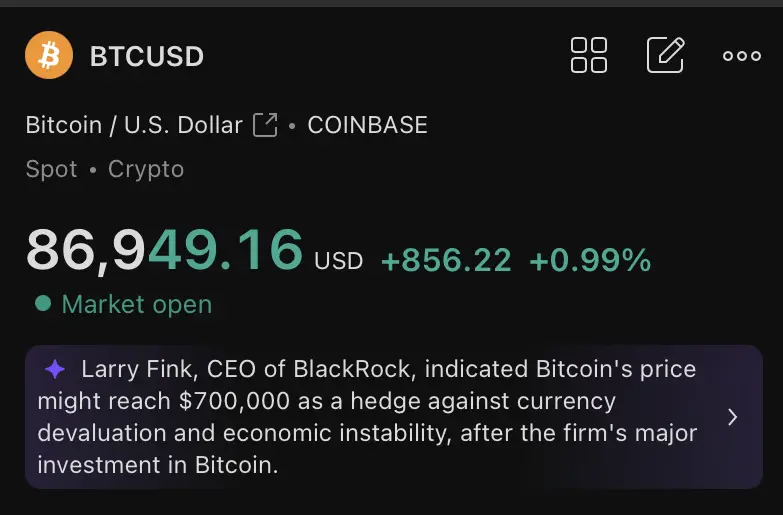Click the COINBASE exchange label
The height and width of the screenshot is (515, 783).
(x=368, y=125)
